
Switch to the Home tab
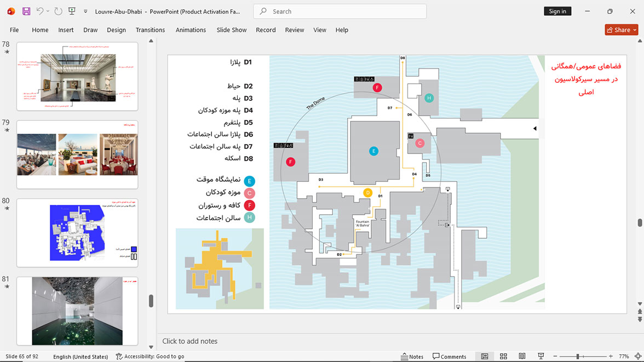[41, 30]
